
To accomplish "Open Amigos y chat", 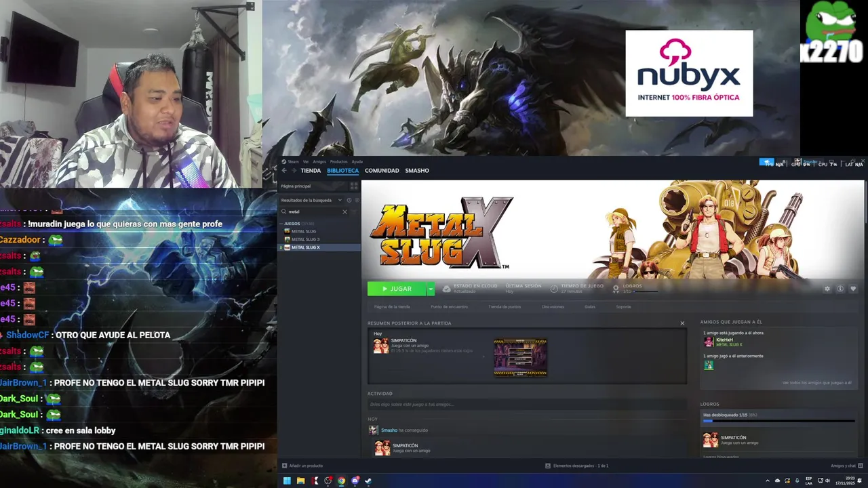I will (x=846, y=466).
